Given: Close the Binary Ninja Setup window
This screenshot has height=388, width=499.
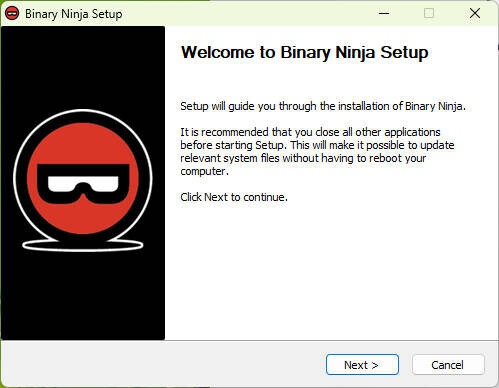Looking at the screenshot, I should click(475, 13).
